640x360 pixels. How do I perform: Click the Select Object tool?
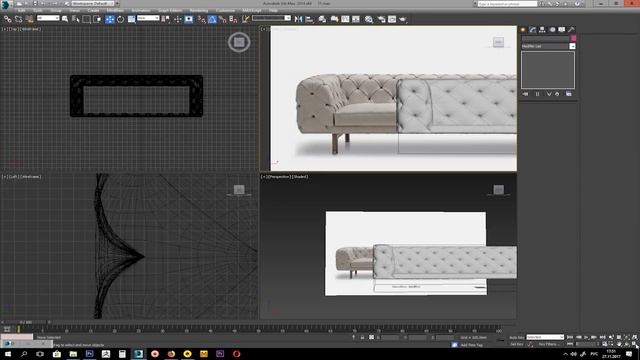65,19
